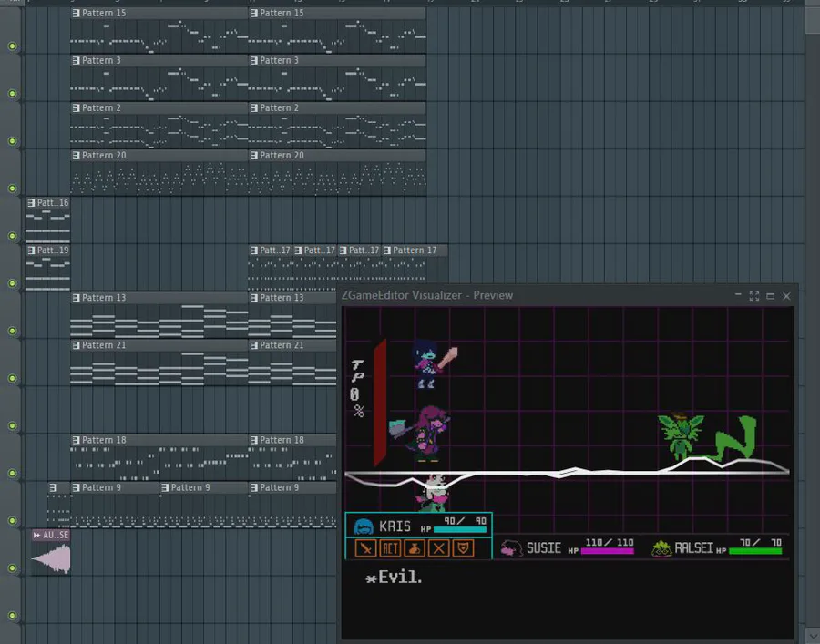Select the first Pattern 9 clip title
The image size is (820, 644).
(101, 487)
